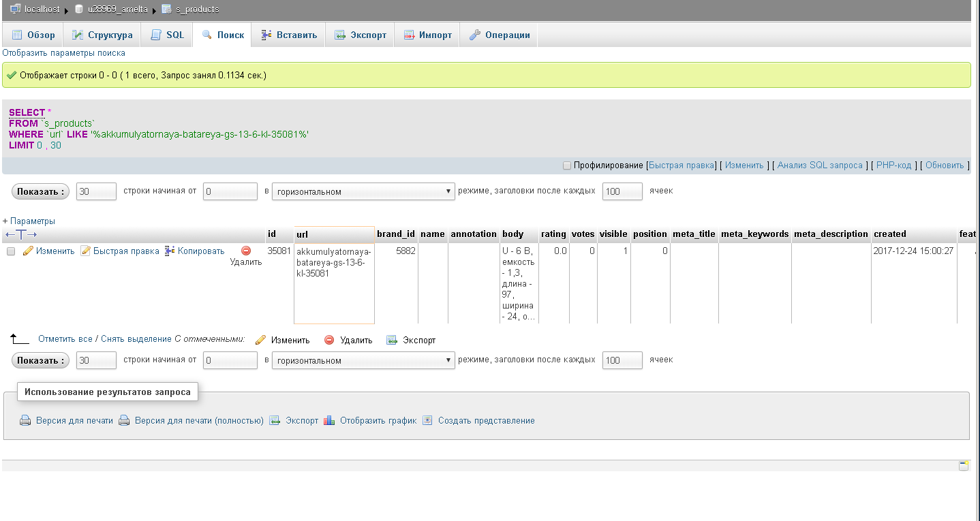Viewport: 980px width, 521px height.
Task: Click the 'PHP-код' link
Action: [x=893, y=165]
